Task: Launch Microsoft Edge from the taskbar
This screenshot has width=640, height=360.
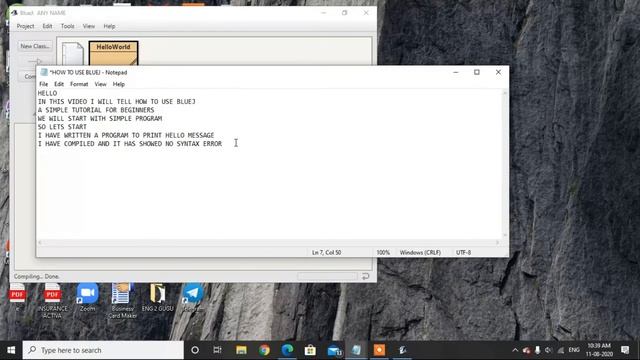Action: coord(287,350)
